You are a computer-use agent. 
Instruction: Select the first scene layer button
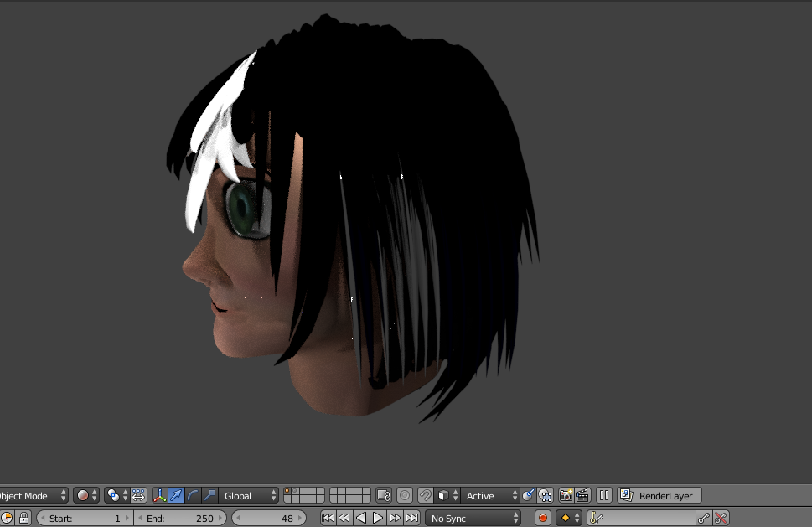point(288,491)
